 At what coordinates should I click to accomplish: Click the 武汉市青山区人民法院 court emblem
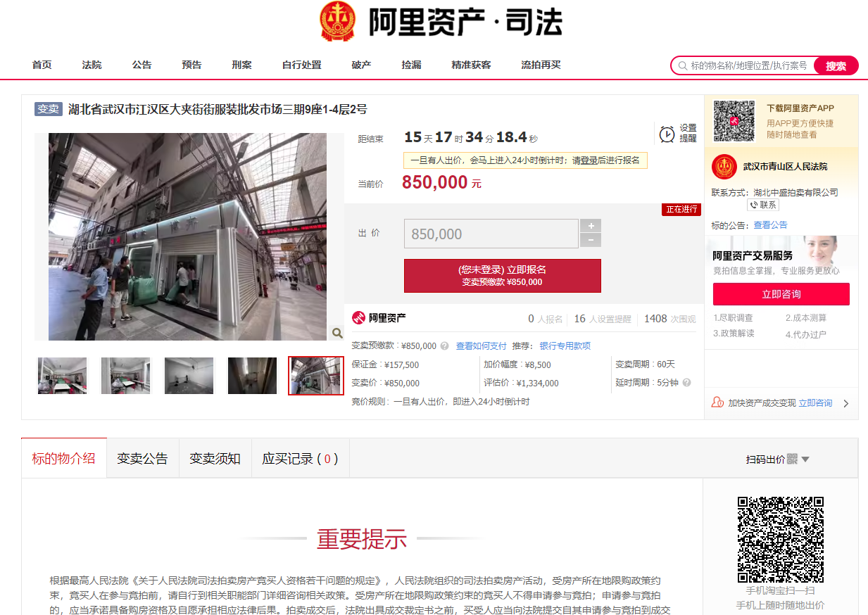click(x=724, y=167)
